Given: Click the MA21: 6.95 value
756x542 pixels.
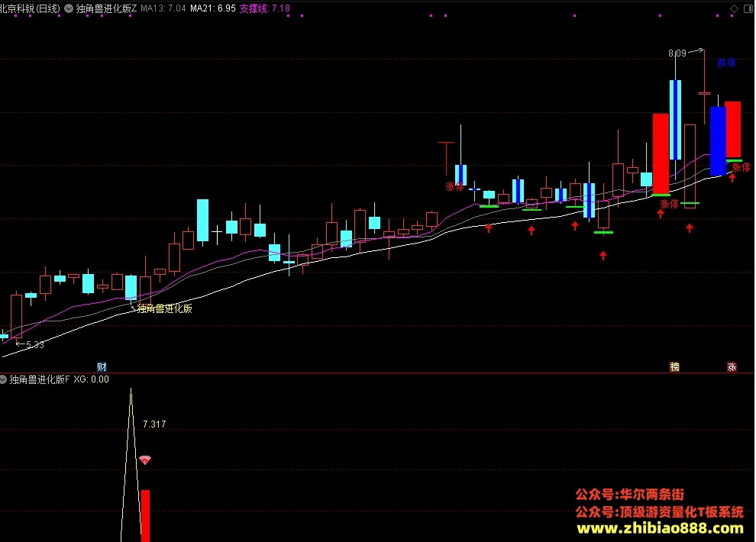Looking at the screenshot, I should [213, 8].
